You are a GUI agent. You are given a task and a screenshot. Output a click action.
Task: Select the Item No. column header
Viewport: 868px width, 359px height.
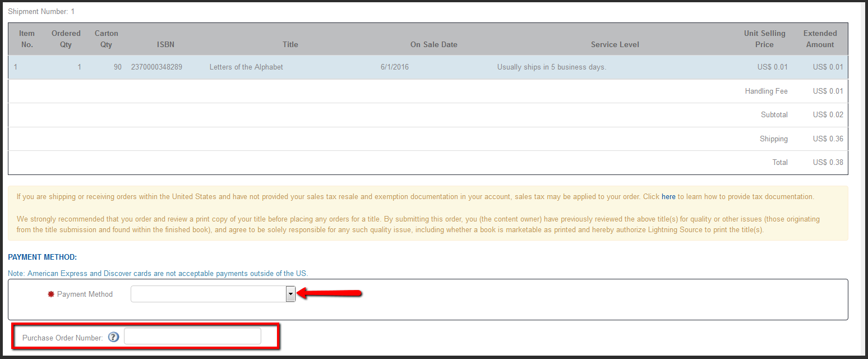tap(27, 39)
